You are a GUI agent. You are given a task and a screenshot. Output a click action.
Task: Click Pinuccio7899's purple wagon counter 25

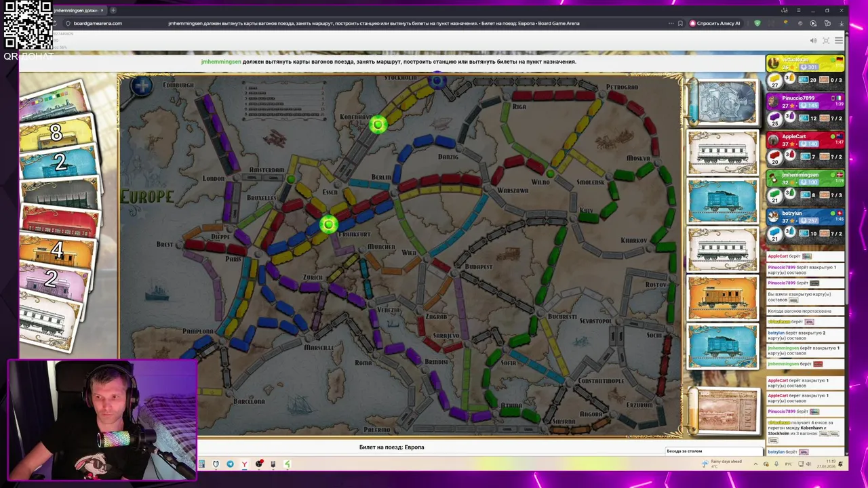pos(776,119)
